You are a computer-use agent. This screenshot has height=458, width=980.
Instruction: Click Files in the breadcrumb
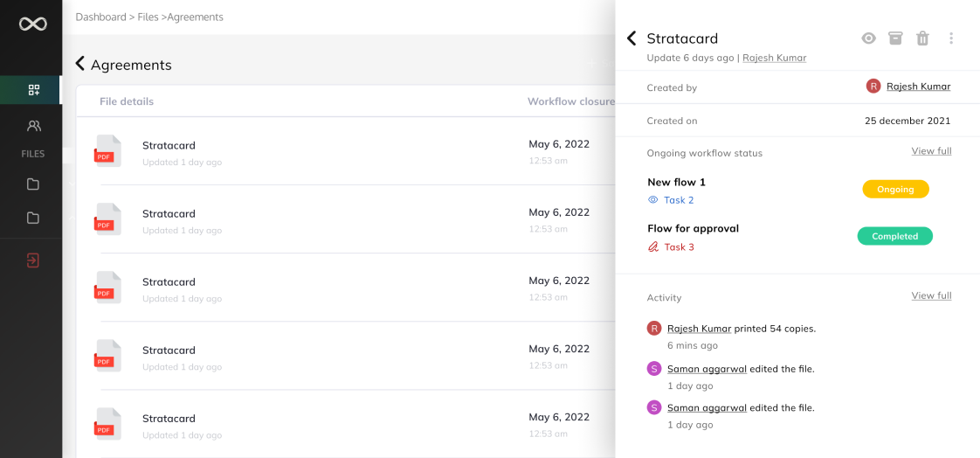148,17
